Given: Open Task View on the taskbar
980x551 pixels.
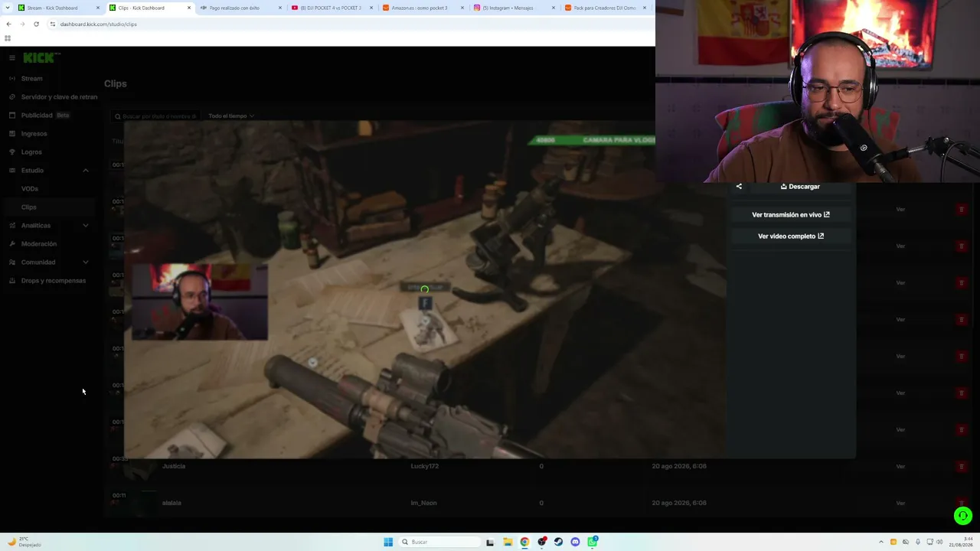Looking at the screenshot, I should point(490,543).
